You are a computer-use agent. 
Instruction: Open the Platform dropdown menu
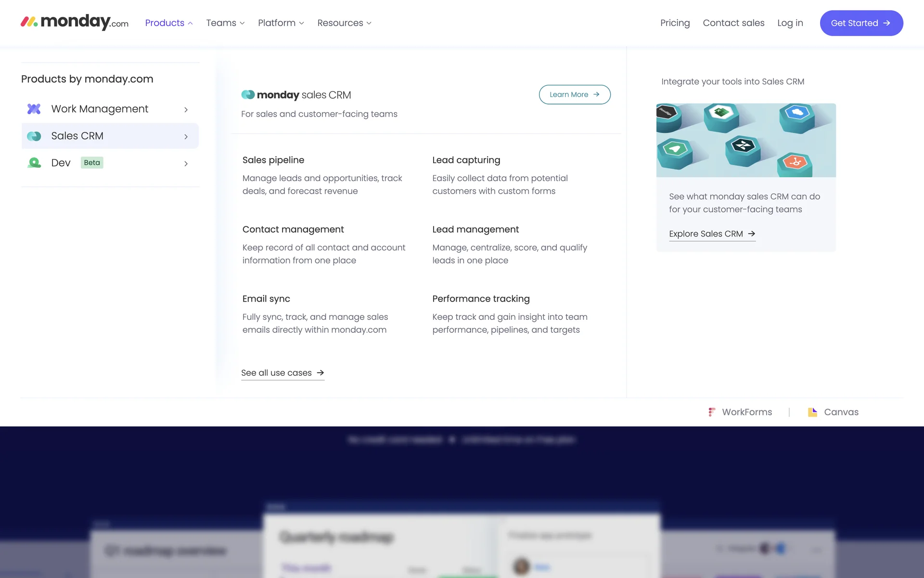(x=281, y=23)
